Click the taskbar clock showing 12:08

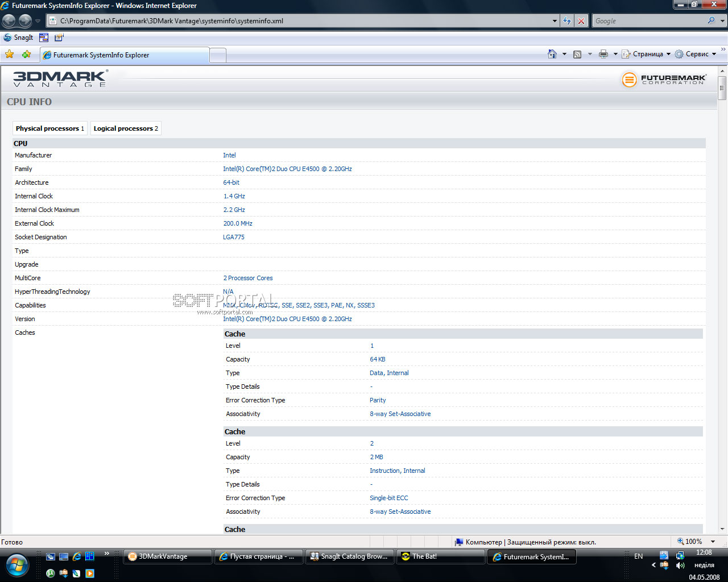(x=704, y=552)
